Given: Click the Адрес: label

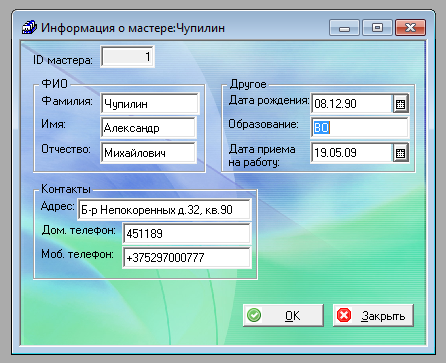Looking at the screenshot, I should click(x=57, y=207).
